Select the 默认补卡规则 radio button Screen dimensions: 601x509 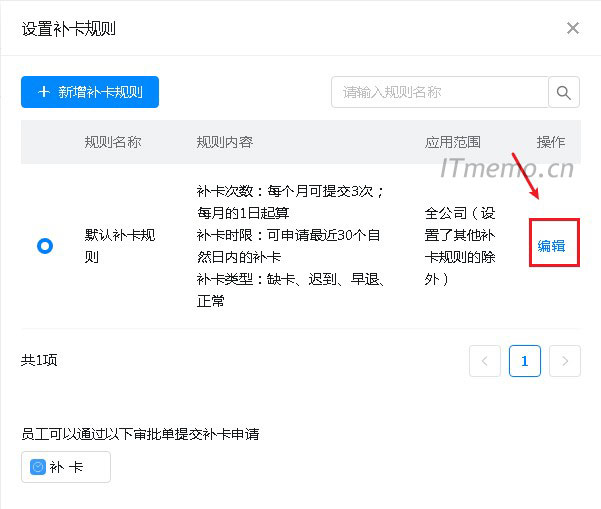pyautogui.click(x=45, y=246)
